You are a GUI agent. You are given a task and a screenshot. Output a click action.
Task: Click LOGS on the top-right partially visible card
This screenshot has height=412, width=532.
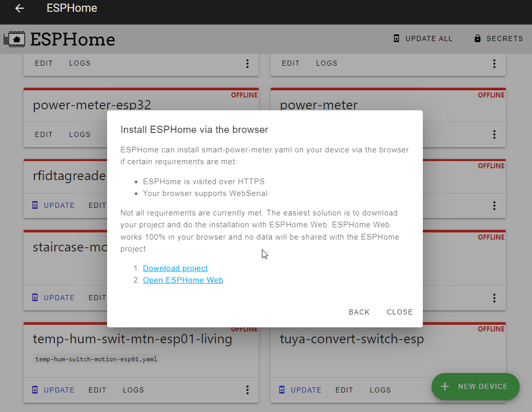point(326,64)
